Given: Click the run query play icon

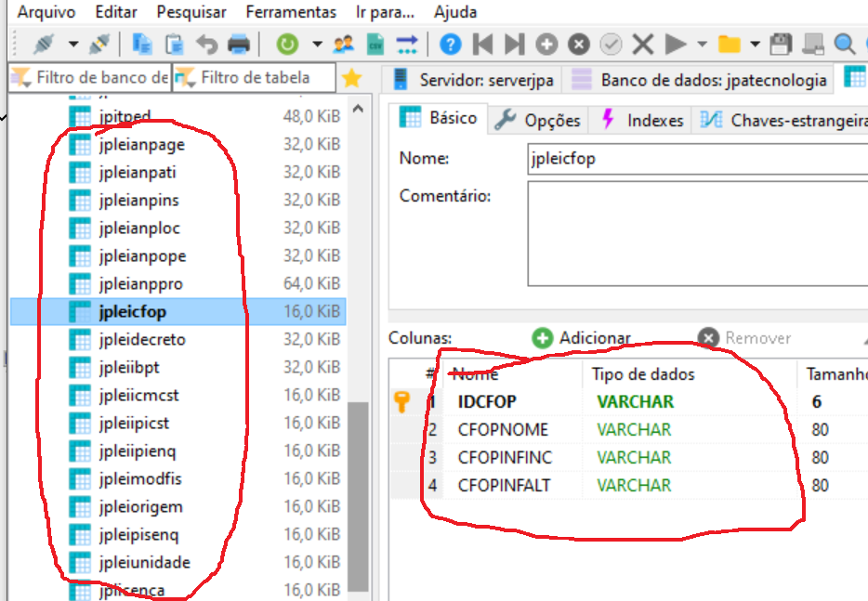Looking at the screenshot, I should (x=676, y=44).
